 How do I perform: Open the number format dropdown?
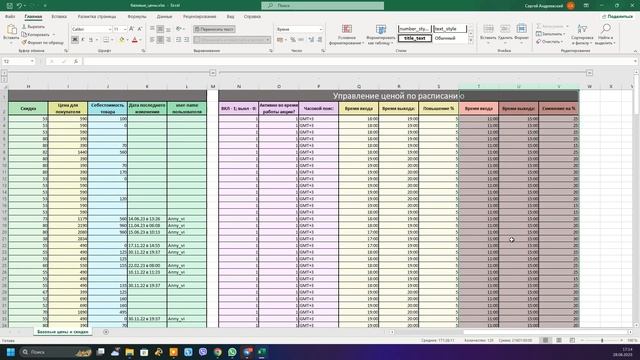point(320,29)
